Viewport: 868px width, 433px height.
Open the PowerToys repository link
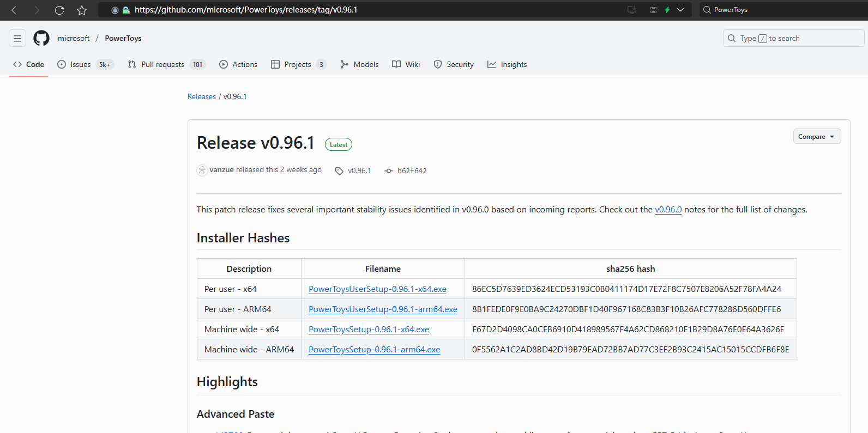pyautogui.click(x=123, y=38)
